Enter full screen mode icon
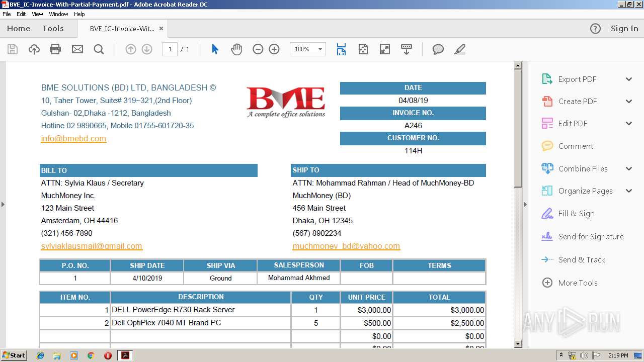Image resolution: width=644 pixels, height=362 pixels. pos(385,49)
